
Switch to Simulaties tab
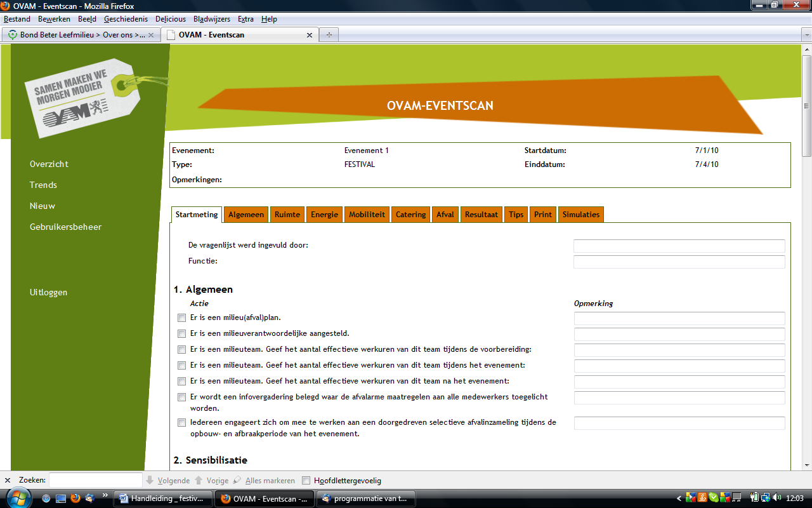(x=581, y=215)
